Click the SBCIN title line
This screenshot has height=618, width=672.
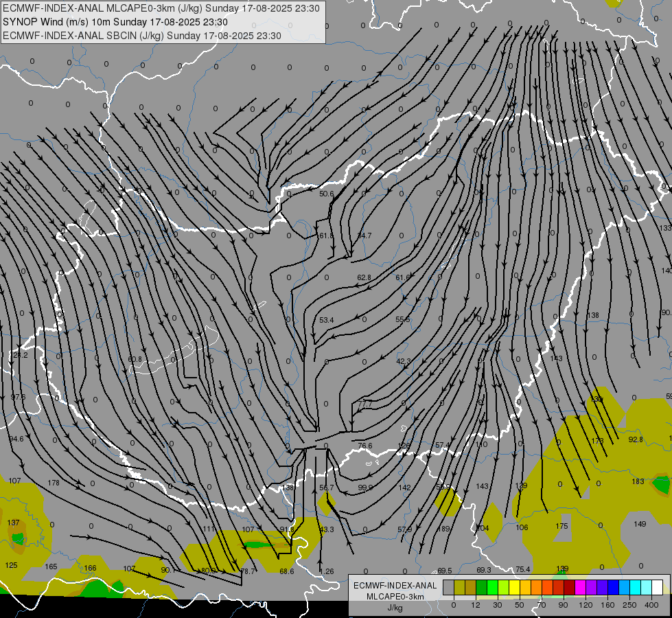coord(142,36)
